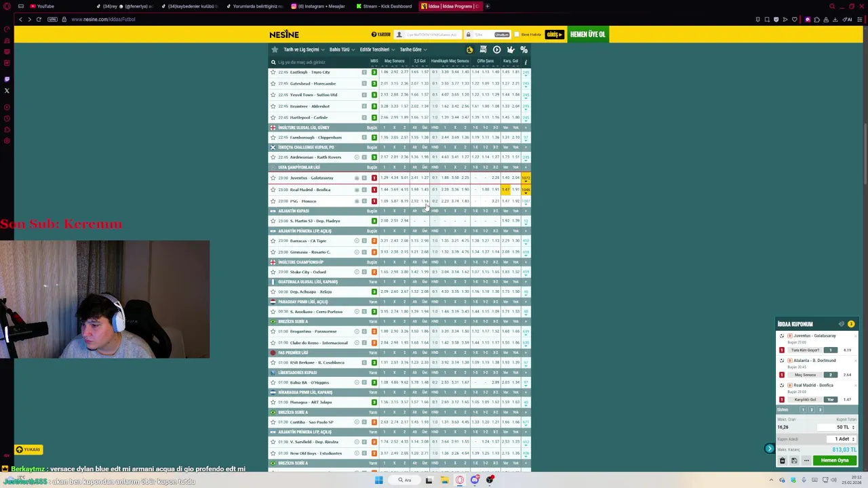Favorite the Real Madrid - Benfica match
This screenshot has width=868, height=488.
pyautogui.click(x=273, y=189)
